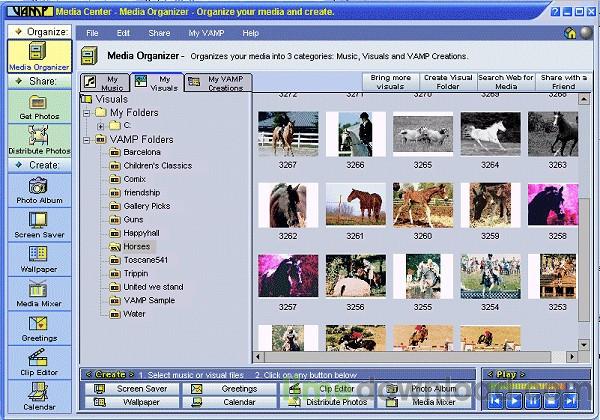
Task: Select horse thumbnail numbered 3267
Action: pyautogui.click(x=287, y=133)
